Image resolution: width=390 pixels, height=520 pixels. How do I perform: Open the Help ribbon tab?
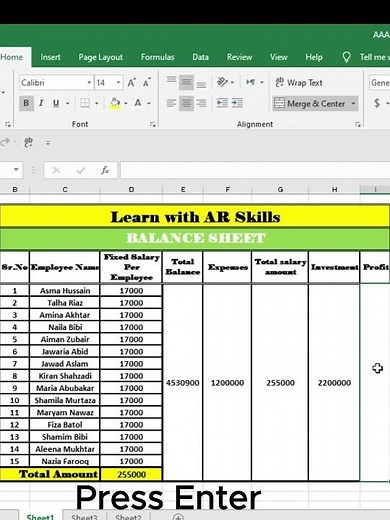(x=314, y=57)
